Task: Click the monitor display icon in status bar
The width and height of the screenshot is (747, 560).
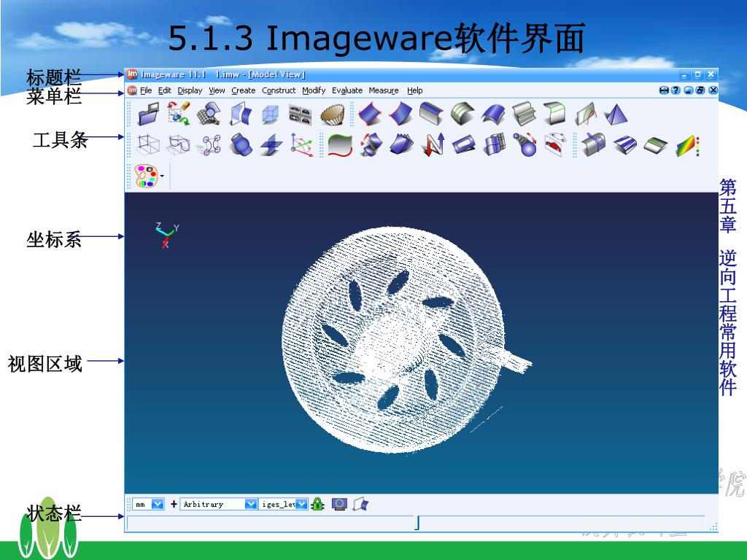Action: [x=339, y=504]
